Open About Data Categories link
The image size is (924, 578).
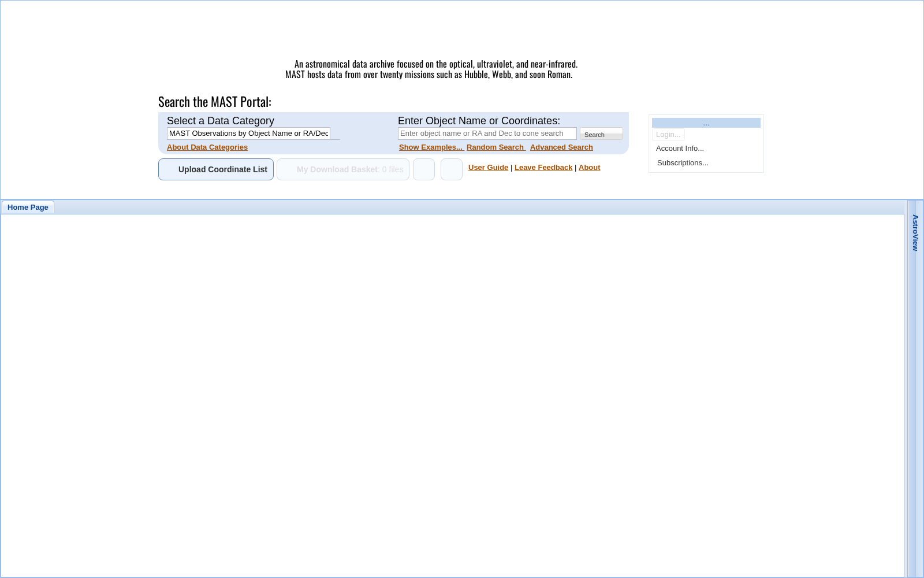[207, 147]
